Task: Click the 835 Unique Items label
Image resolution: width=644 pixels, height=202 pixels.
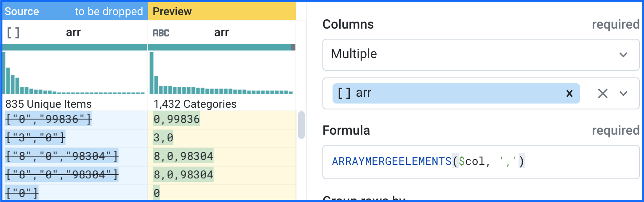Action: point(48,104)
